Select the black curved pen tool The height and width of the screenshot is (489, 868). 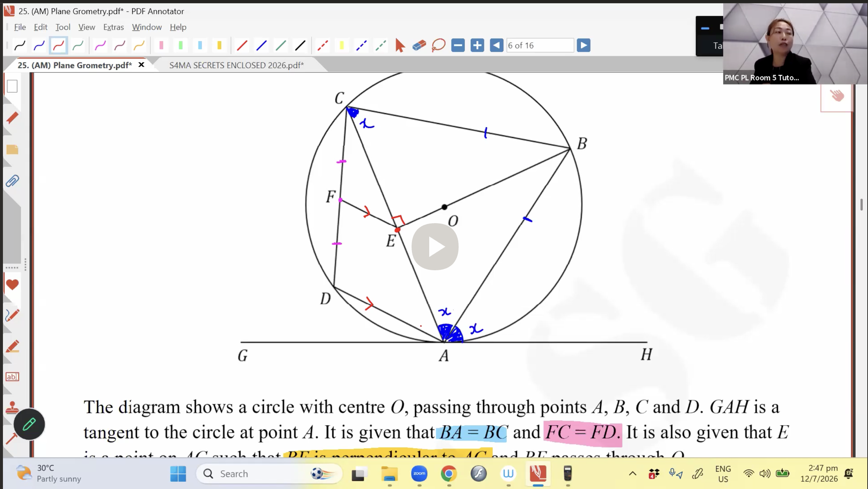19,46
